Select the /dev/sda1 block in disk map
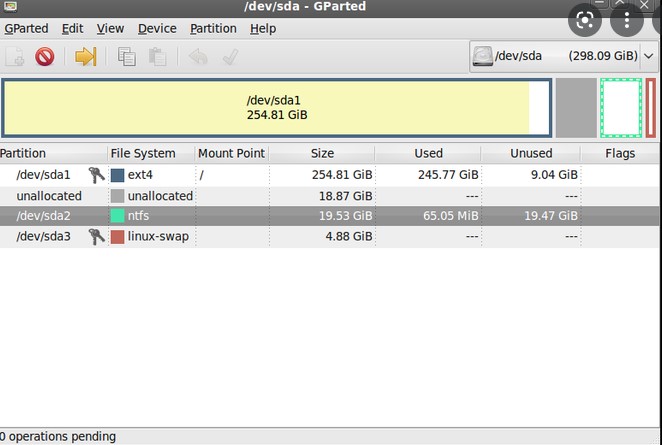This screenshot has width=662, height=445. click(x=277, y=108)
